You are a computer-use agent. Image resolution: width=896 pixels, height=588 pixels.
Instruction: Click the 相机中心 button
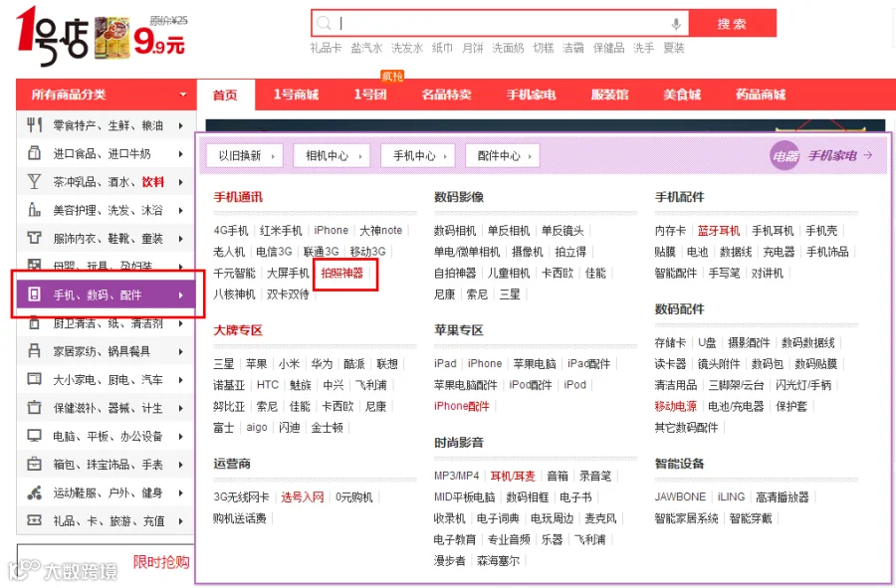coord(332,155)
